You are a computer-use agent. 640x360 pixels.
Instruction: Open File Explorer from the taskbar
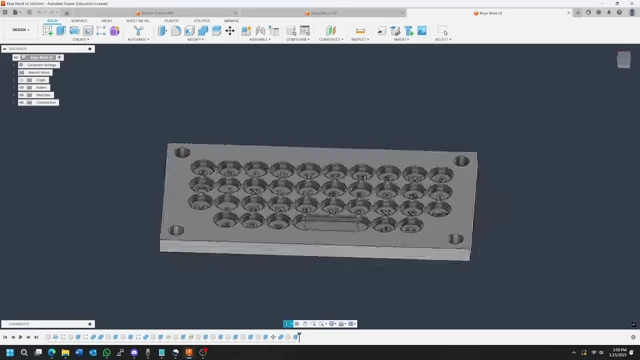tap(65, 353)
